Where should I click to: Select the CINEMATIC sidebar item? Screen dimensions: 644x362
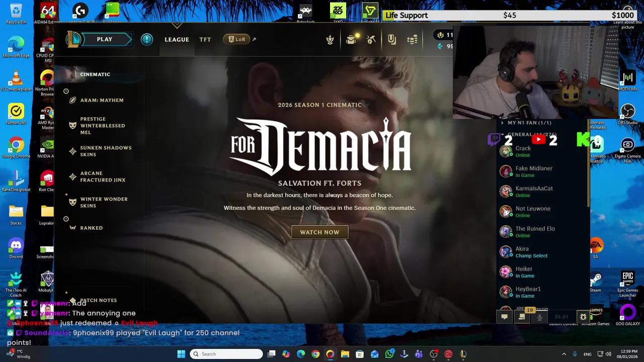point(95,74)
